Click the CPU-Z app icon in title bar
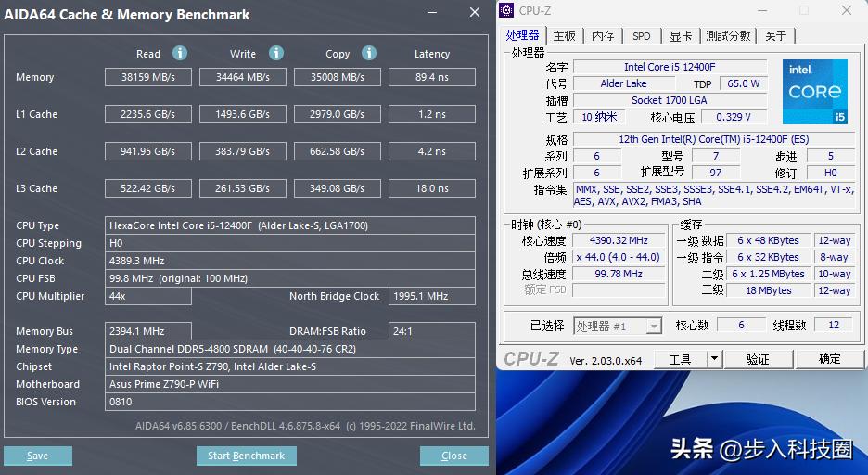Screen dimensions: 868x475 (506, 10)
